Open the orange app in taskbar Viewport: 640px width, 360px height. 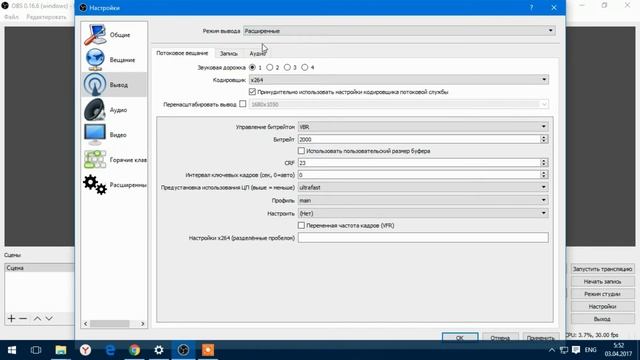pyautogui.click(x=208, y=350)
